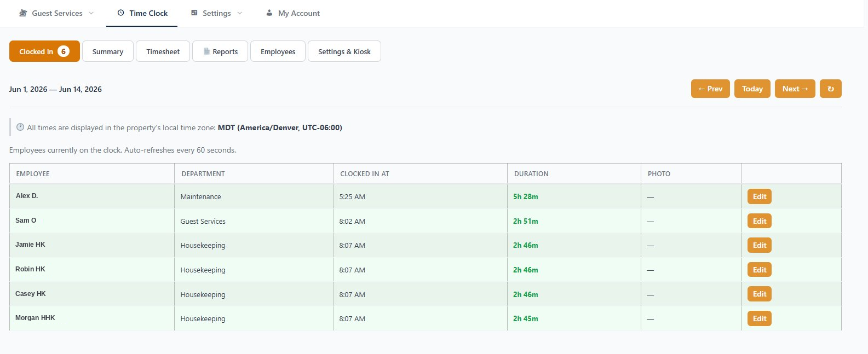Click the Time Clock clock icon
Viewport: 868px width, 354px height.
click(x=121, y=13)
